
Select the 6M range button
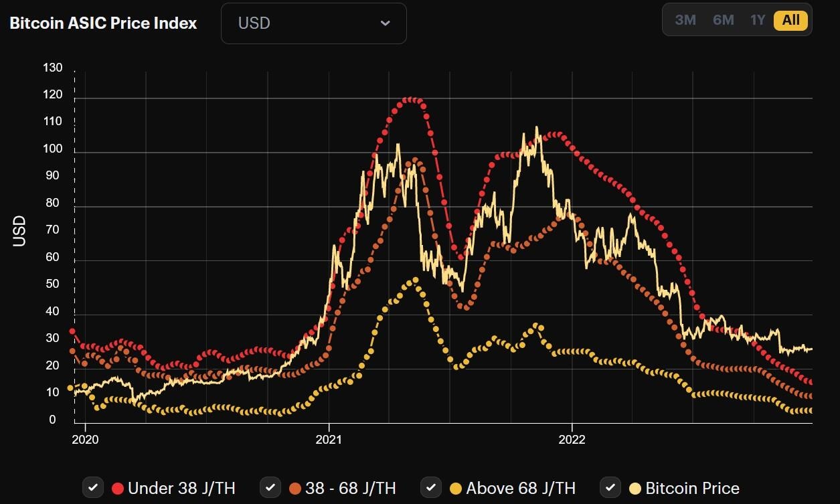point(723,20)
